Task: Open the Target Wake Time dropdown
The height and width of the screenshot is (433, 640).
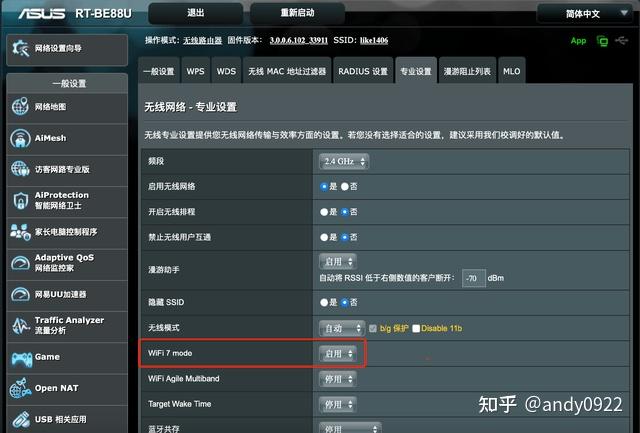Action: (338, 404)
